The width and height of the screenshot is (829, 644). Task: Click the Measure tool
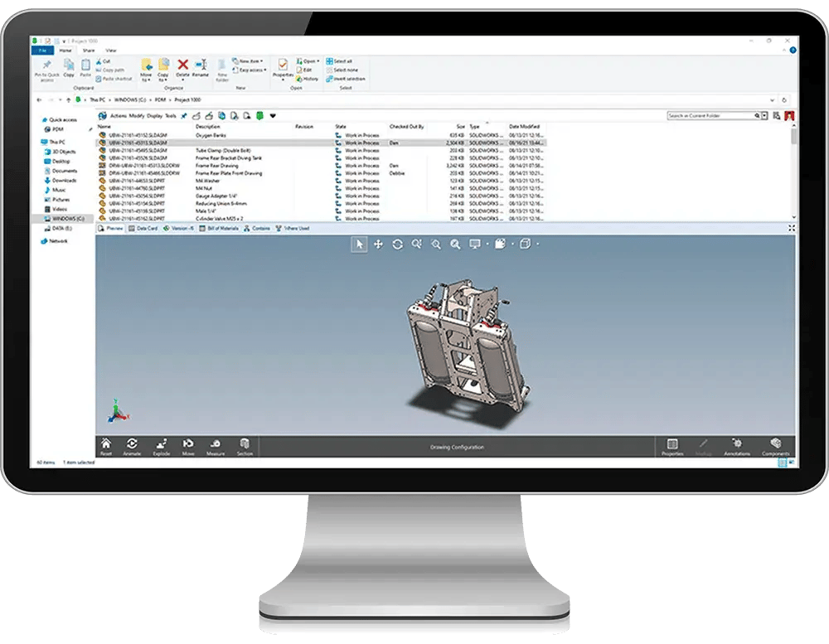coord(216,446)
